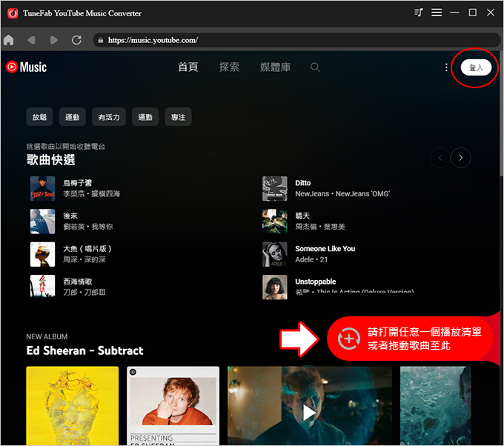Open song title 後來

point(70,216)
